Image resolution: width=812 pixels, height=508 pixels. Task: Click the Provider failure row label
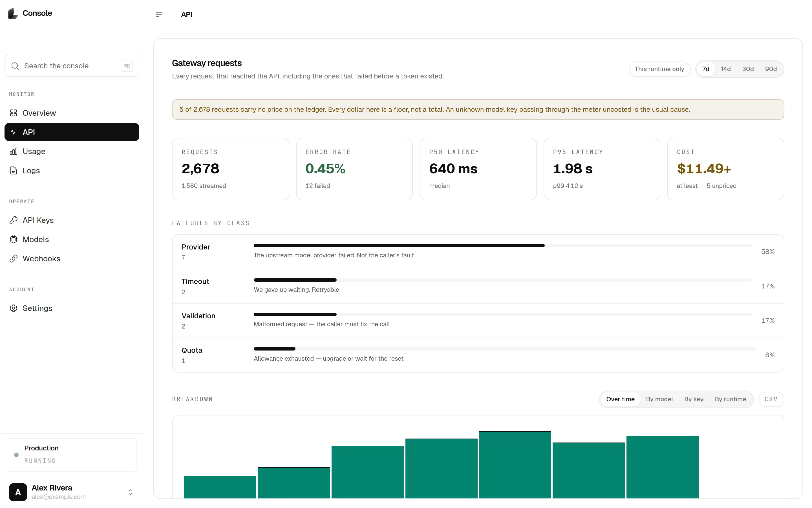click(x=196, y=247)
